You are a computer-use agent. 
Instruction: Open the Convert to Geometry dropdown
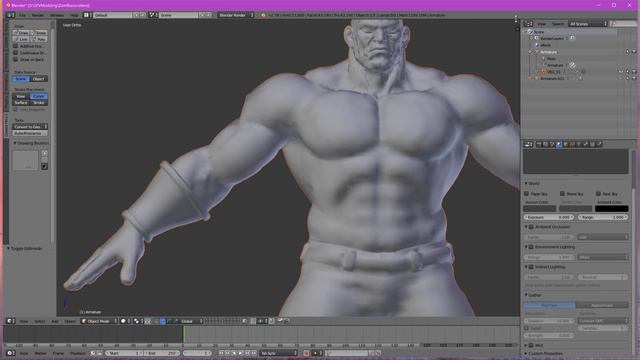click(30, 127)
